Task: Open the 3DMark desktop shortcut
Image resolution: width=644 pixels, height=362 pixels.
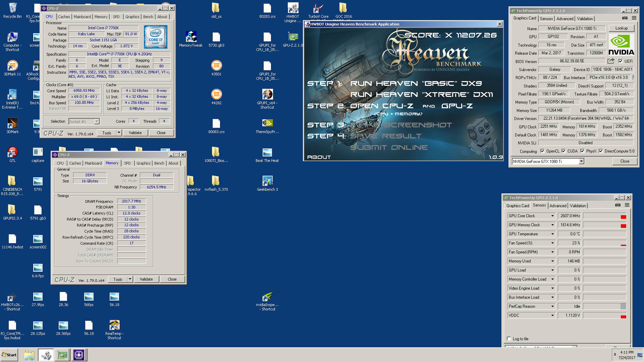Action: [12, 126]
